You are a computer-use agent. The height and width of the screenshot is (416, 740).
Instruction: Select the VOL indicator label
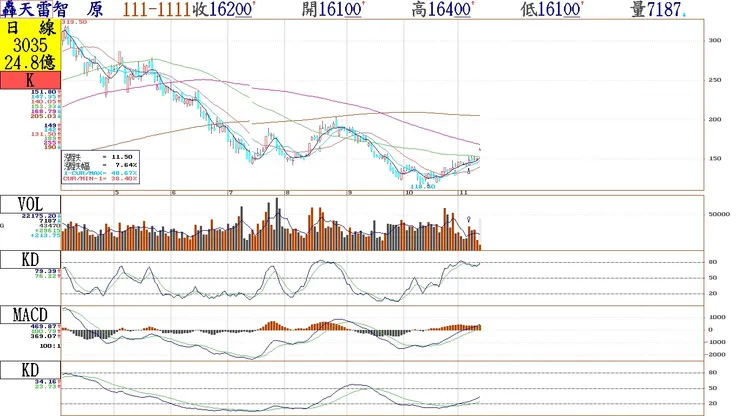click(30, 204)
